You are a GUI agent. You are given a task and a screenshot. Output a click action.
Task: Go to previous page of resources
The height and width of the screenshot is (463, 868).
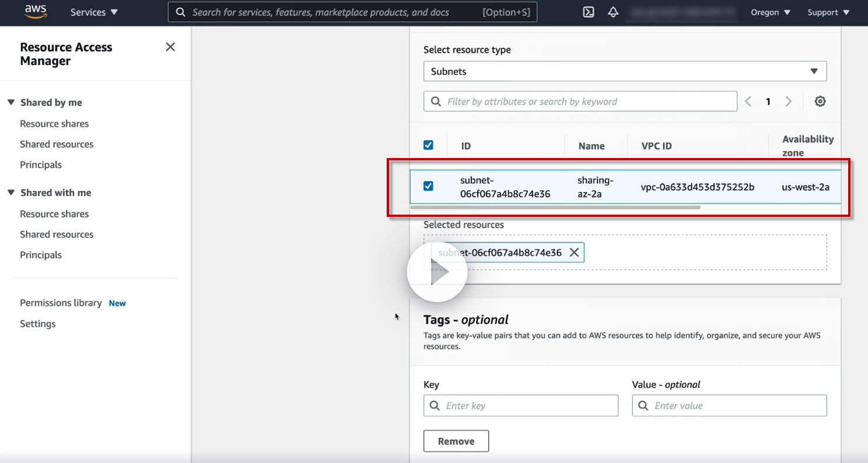click(748, 101)
